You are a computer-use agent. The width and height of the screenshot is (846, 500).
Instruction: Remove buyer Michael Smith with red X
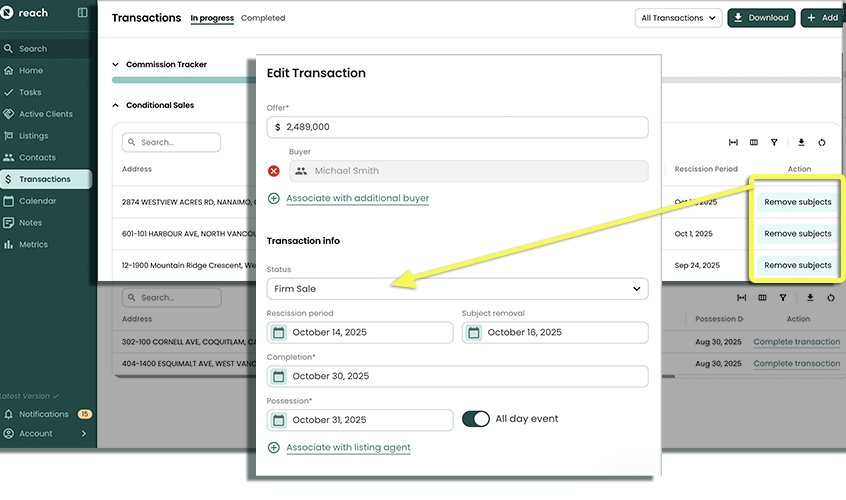coord(274,171)
